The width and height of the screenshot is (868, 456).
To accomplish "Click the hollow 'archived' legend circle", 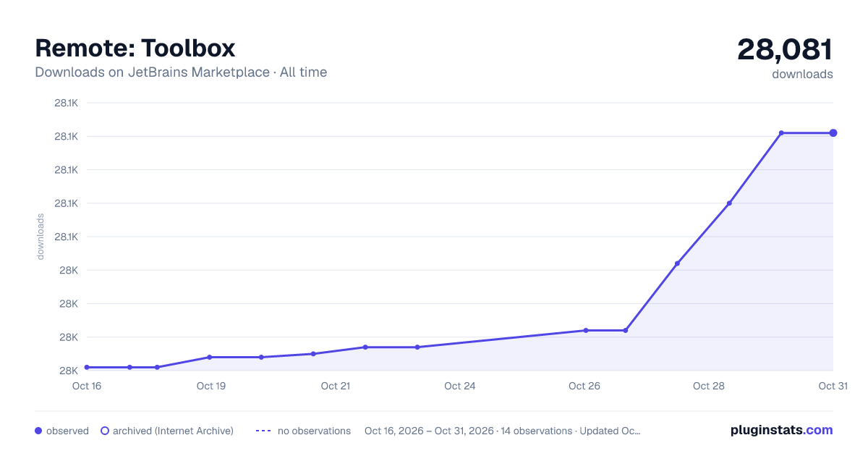I will click(x=105, y=431).
